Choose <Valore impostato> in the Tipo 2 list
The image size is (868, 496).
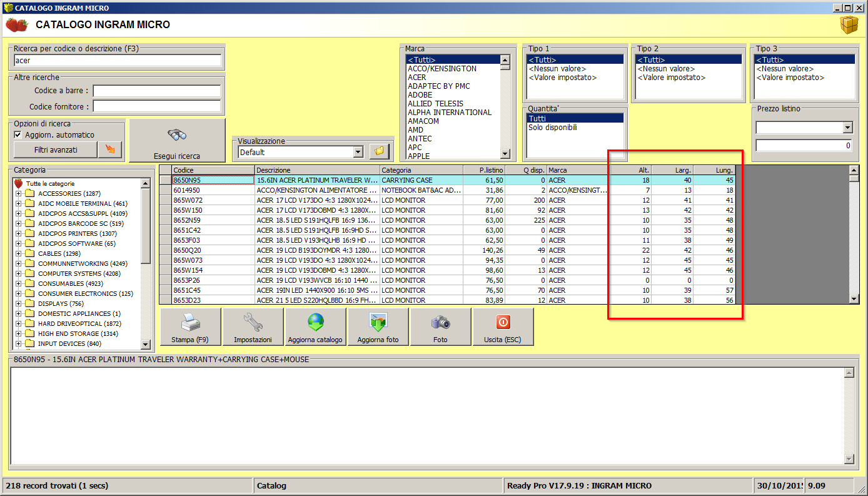tap(690, 78)
